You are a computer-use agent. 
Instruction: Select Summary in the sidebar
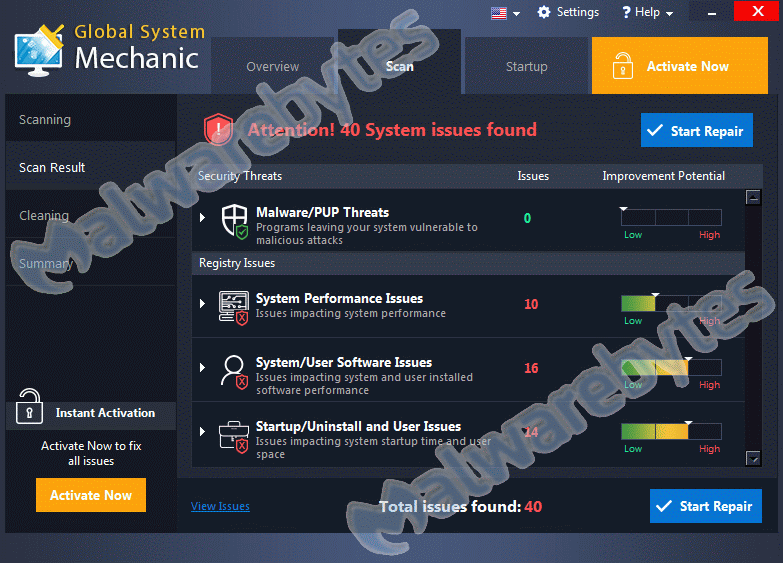[x=90, y=263]
